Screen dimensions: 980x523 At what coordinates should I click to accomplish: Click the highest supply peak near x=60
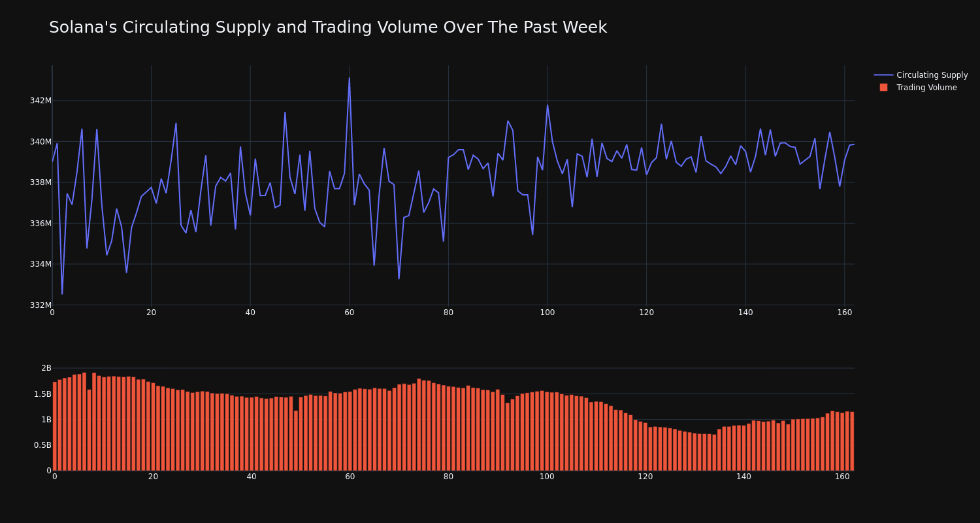pyautogui.click(x=350, y=78)
